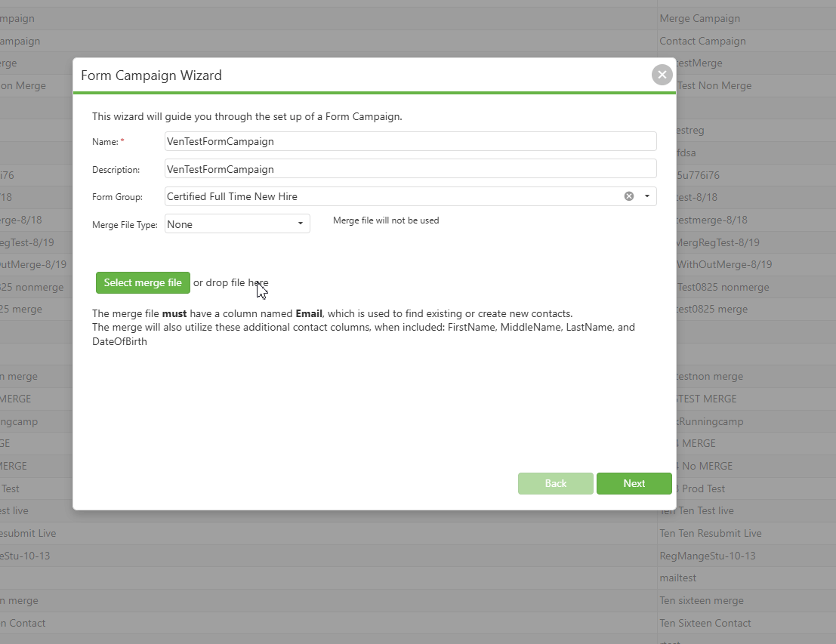The width and height of the screenshot is (836, 644).
Task: Edit the Description input field
Action: [411, 169]
